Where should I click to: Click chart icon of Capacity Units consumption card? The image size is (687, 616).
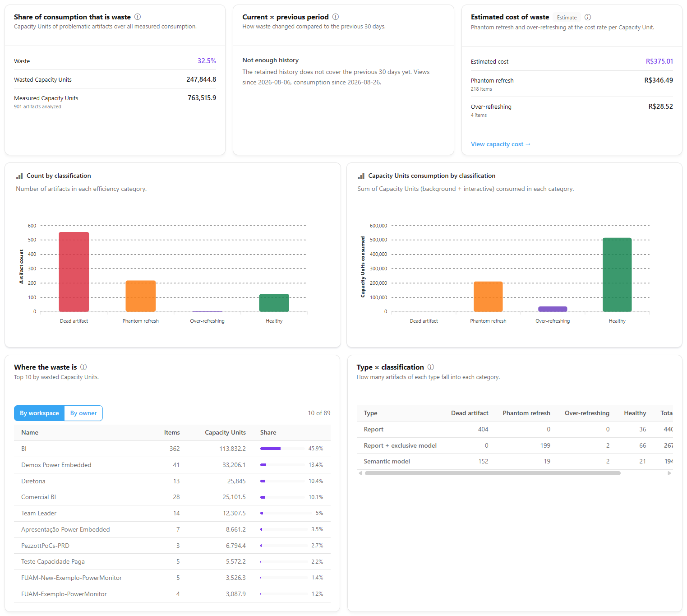pyautogui.click(x=361, y=176)
